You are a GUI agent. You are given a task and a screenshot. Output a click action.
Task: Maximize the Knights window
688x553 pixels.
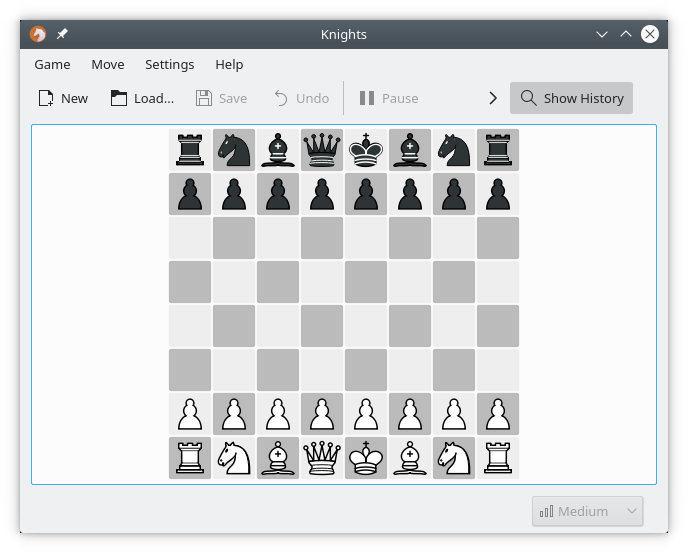[626, 34]
